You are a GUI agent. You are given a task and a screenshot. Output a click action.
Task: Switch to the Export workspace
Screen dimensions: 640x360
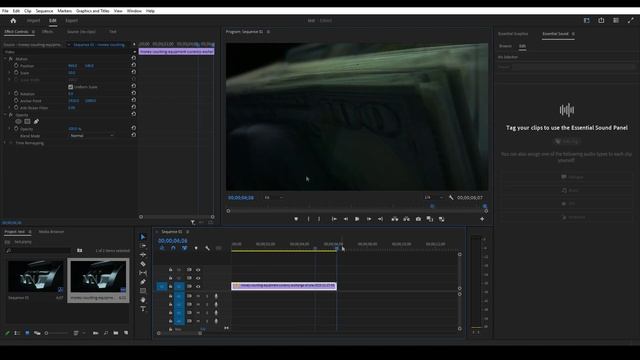coord(71,20)
